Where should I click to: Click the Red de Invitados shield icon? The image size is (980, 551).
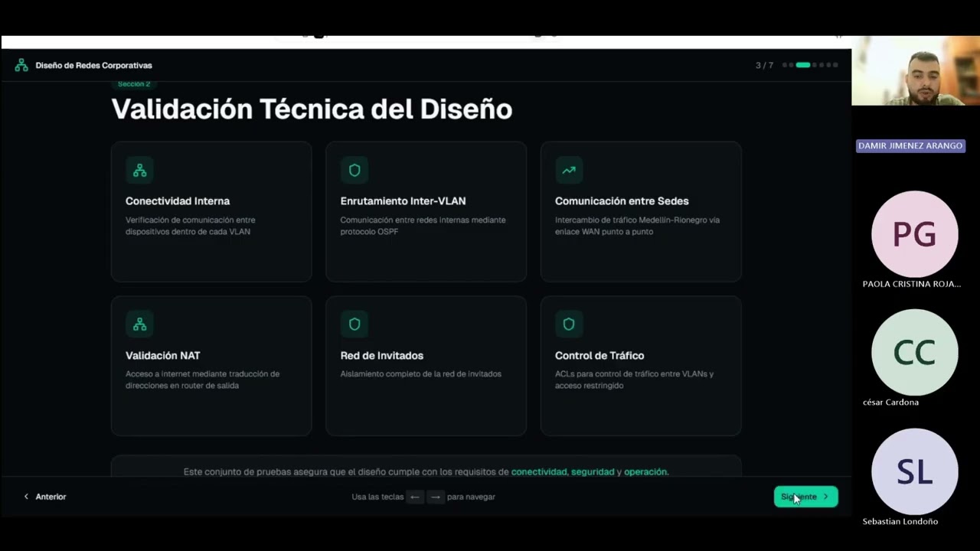point(354,324)
